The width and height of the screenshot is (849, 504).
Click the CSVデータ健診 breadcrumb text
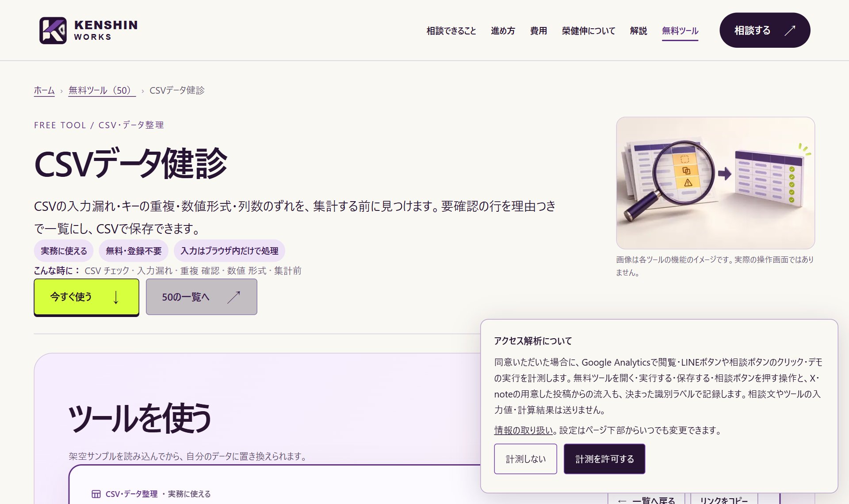[x=177, y=91]
